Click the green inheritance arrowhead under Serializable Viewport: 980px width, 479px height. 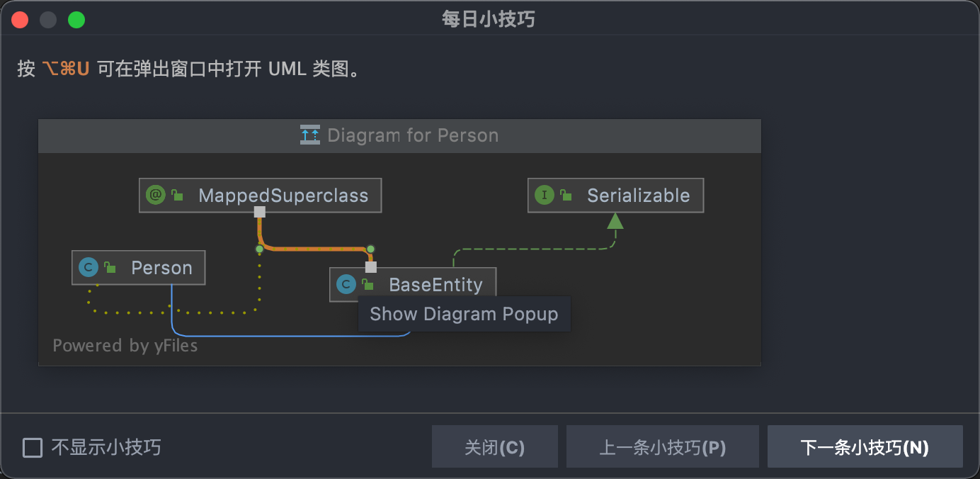[615, 221]
